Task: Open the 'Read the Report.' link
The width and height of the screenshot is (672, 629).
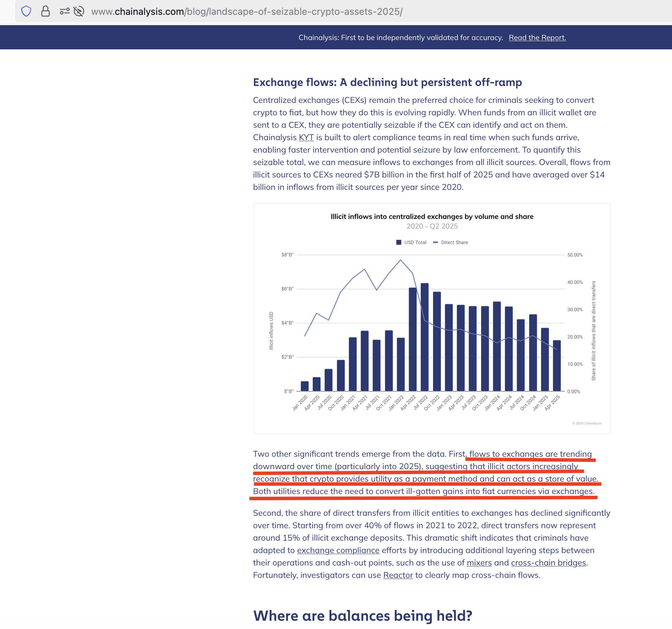Action: (x=537, y=38)
